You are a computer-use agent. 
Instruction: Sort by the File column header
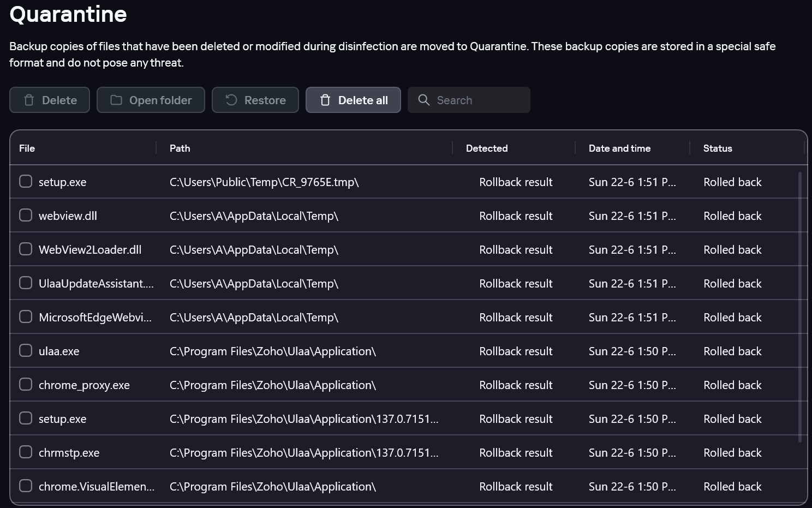pos(27,148)
